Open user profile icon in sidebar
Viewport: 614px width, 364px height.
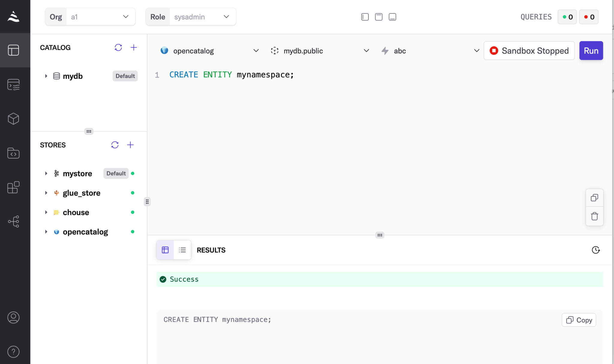click(13, 317)
